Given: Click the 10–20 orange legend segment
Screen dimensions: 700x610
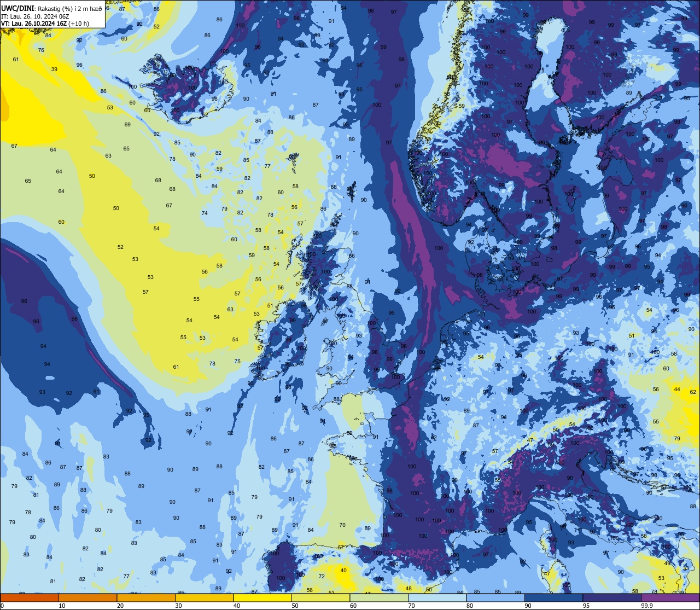Looking at the screenshot, I should point(87,597).
